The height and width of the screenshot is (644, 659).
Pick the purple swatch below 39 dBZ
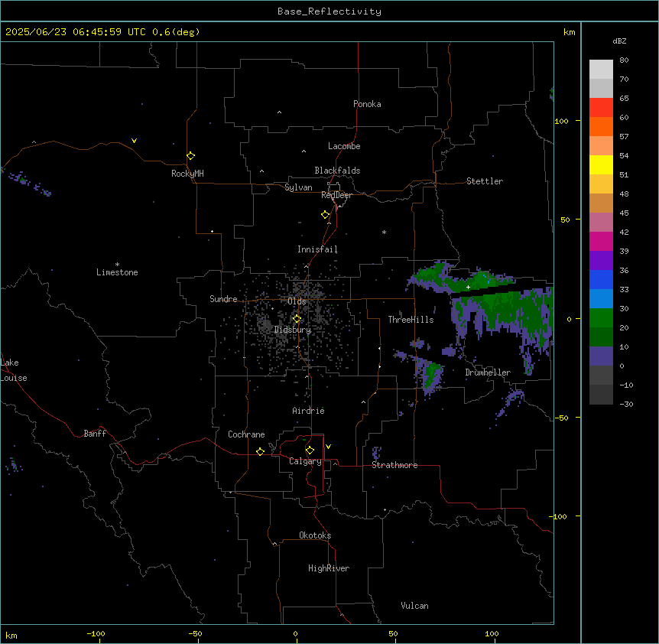point(601,260)
